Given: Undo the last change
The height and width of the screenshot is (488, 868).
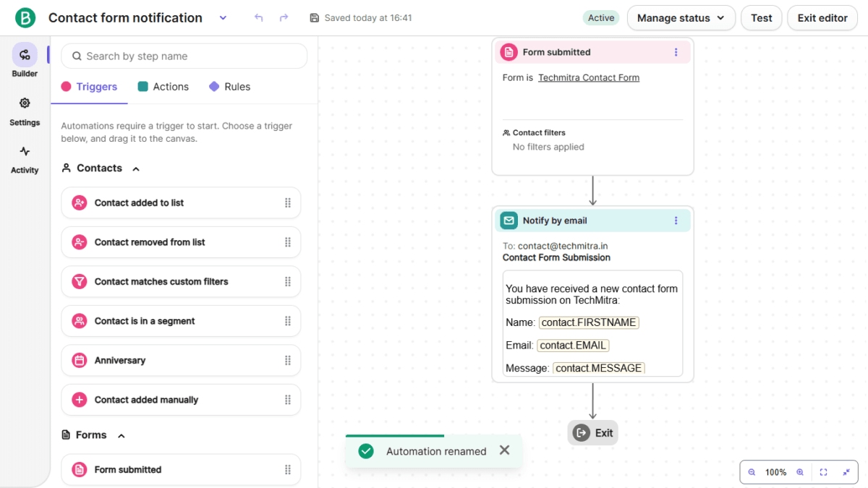Looking at the screenshot, I should click(259, 18).
